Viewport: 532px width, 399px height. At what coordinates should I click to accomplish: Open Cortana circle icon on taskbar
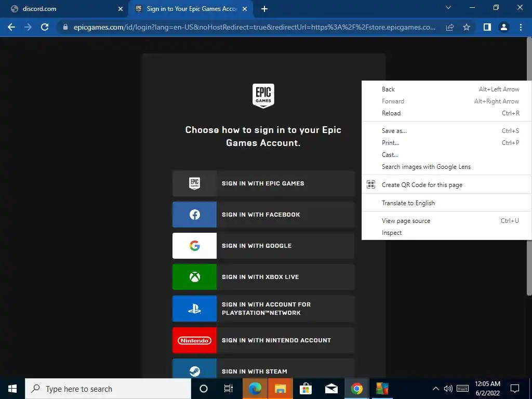(204, 389)
